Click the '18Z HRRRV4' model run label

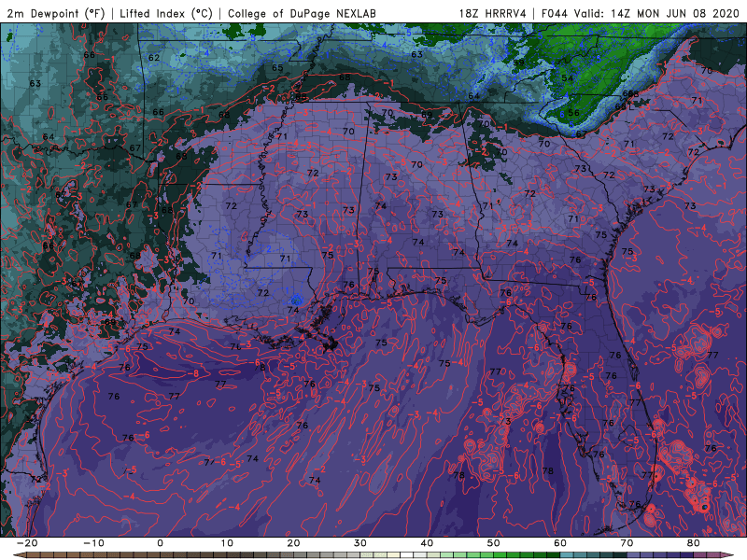pos(493,14)
